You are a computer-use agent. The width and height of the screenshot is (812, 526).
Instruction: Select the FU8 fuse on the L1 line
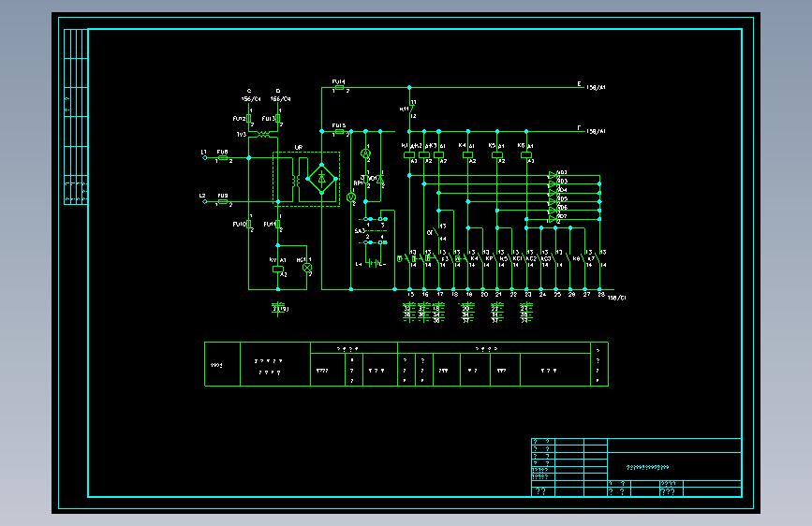coord(223,157)
